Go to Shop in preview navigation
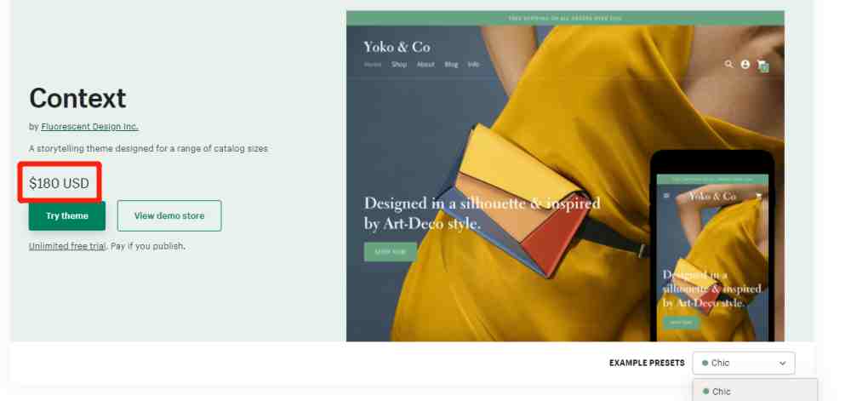 [399, 64]
